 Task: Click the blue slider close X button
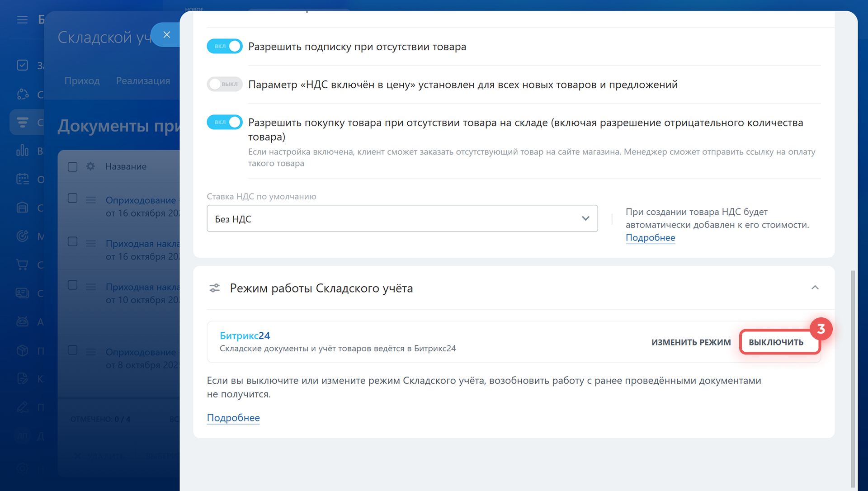(x=166, y=35)
